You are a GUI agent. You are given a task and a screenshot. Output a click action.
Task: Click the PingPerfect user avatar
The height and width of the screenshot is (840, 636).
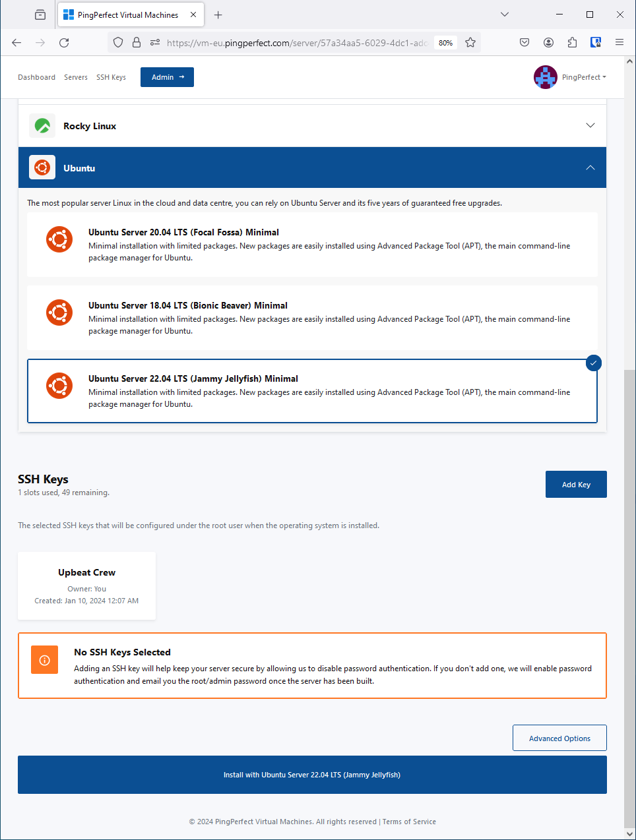point(545,77)
